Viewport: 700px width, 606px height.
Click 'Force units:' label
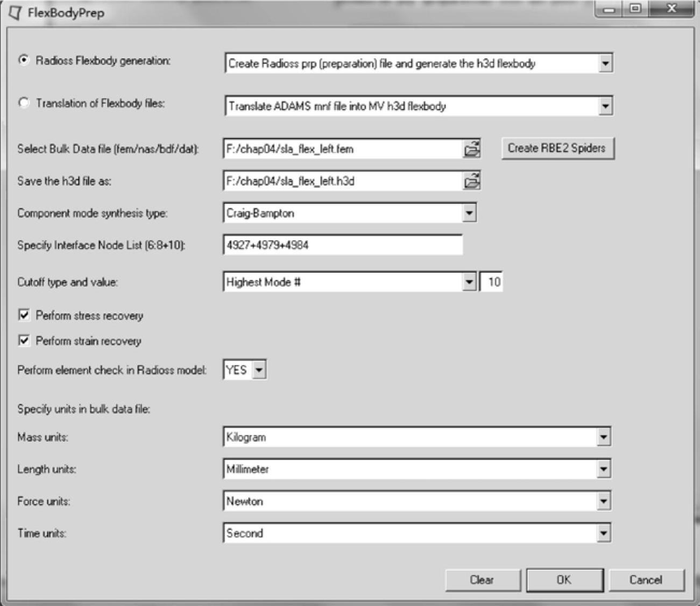(x=44, y=502)
